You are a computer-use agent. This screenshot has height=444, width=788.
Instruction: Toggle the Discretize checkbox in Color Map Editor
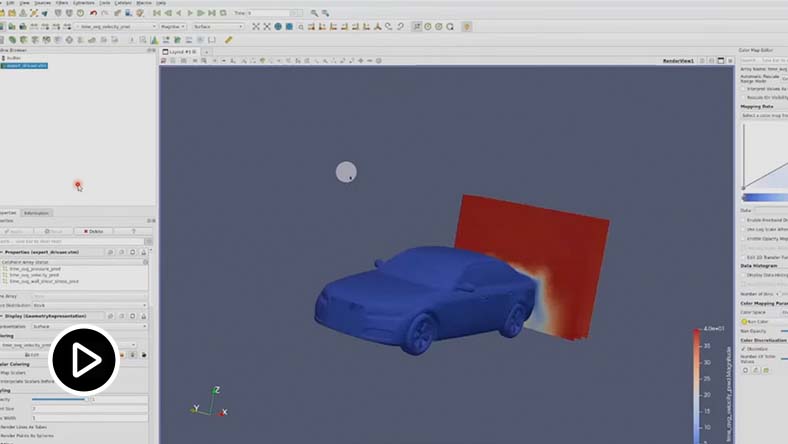[744, 348]
